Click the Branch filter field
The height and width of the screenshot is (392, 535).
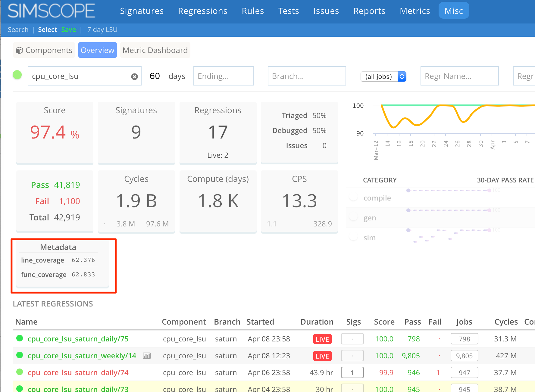[x=307, y=76]
